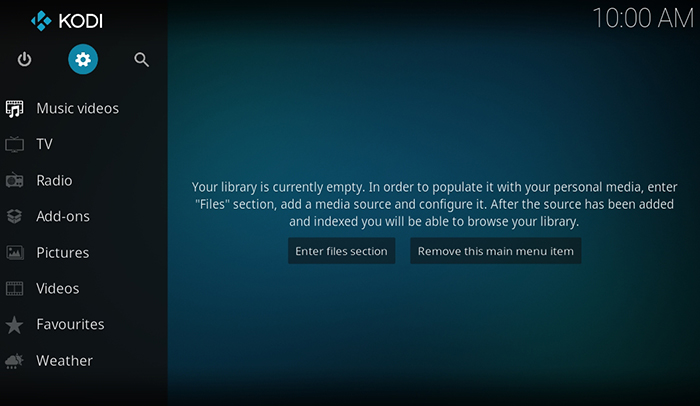Click the power icon
700x406 pixels.
coord(24,59)
